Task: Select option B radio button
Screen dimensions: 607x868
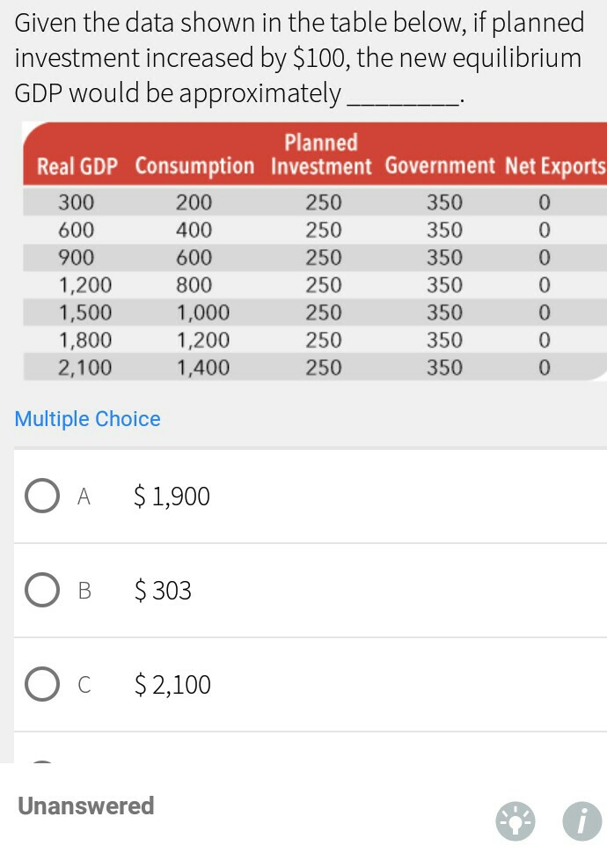Action: tap(42, 590)
